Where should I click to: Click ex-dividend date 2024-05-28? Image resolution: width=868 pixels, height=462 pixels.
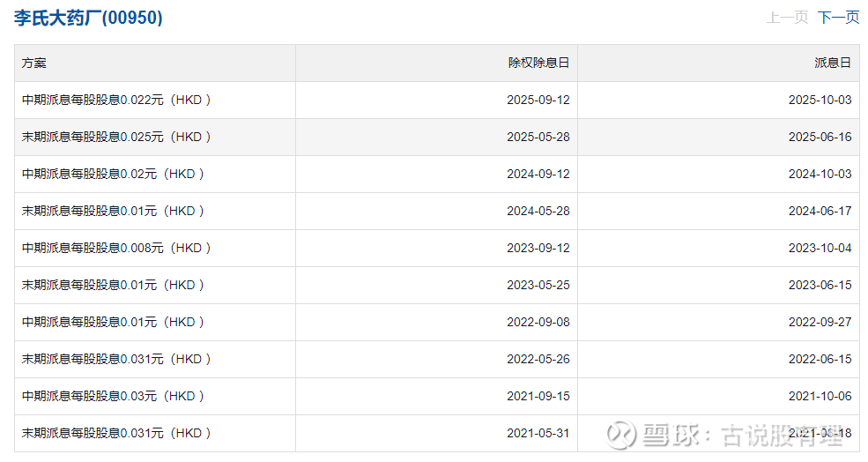click(x=538, y=212)
